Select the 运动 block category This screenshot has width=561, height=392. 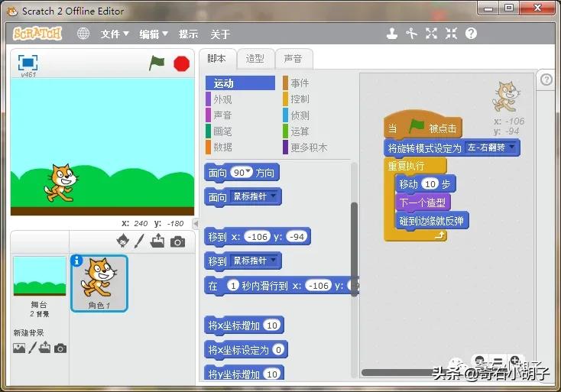pyautogui.click(x=240, y=83)
